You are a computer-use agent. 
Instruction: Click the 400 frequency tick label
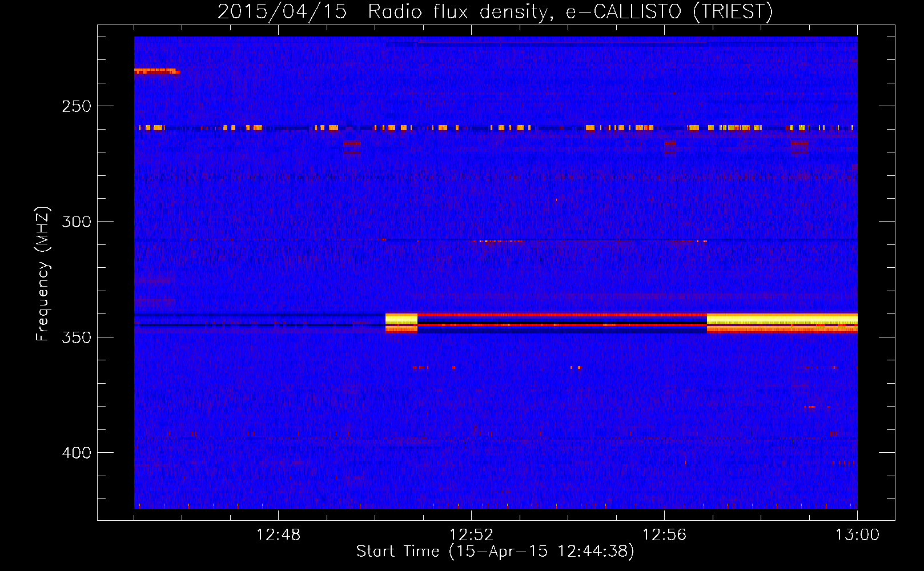[x=77, y=453]
